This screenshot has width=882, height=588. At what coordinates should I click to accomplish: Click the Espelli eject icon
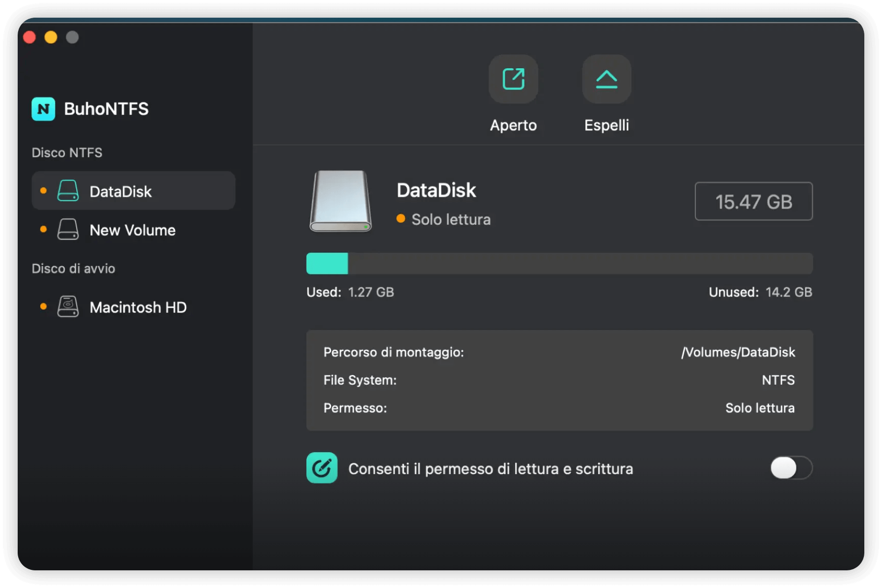click(x=606, y=79)
